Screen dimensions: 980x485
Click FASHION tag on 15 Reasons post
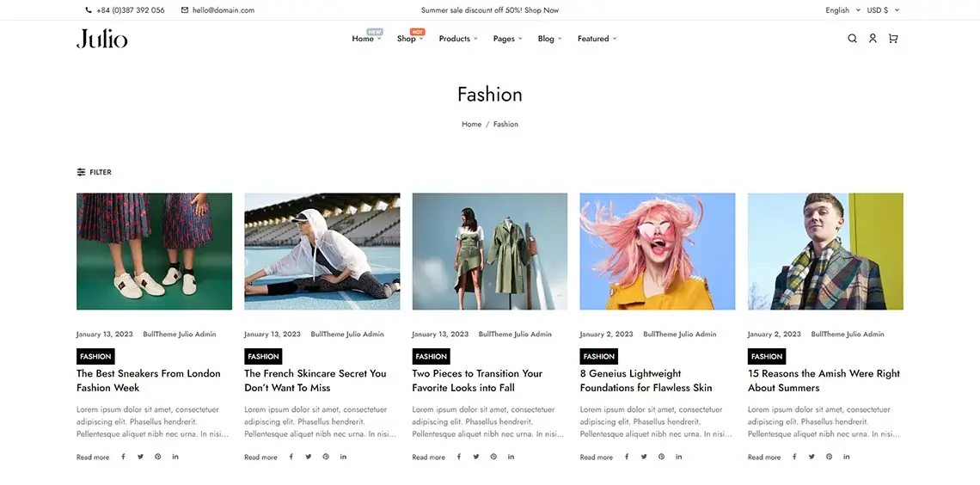767,356
